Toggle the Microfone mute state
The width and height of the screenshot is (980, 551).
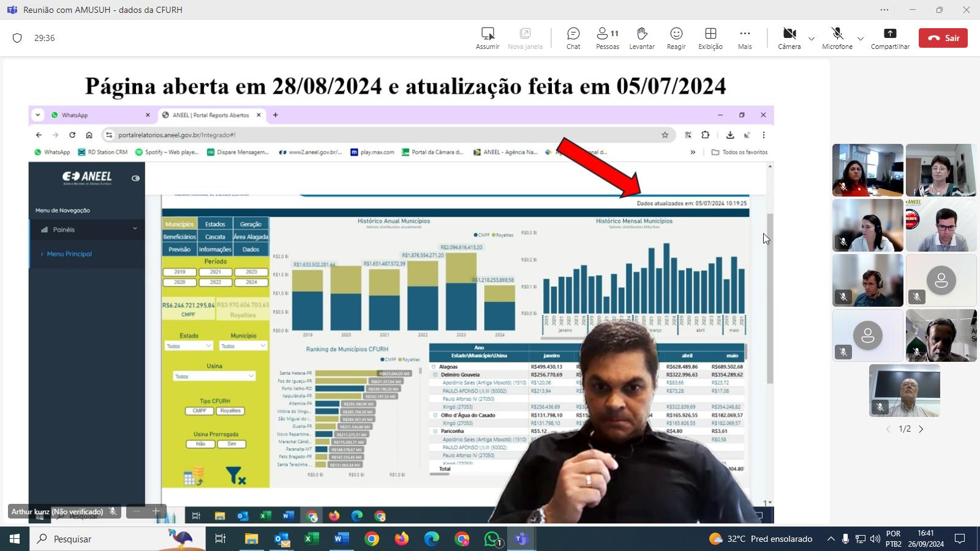click(x=837, y=38)
